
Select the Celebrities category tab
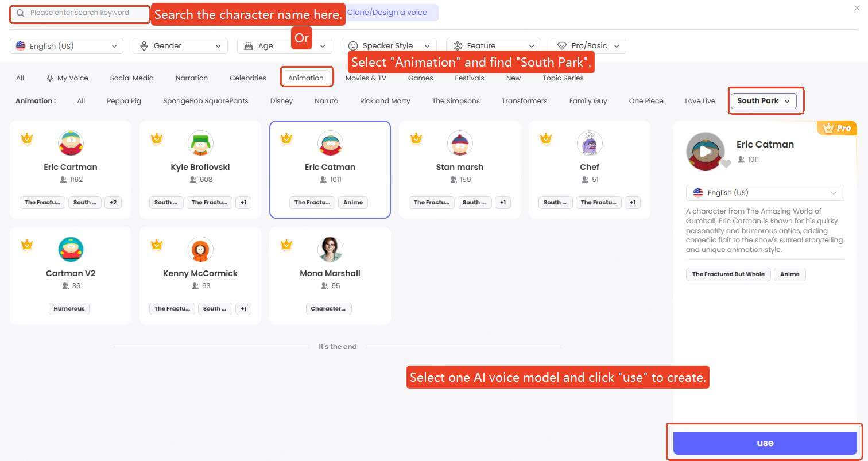248,78
